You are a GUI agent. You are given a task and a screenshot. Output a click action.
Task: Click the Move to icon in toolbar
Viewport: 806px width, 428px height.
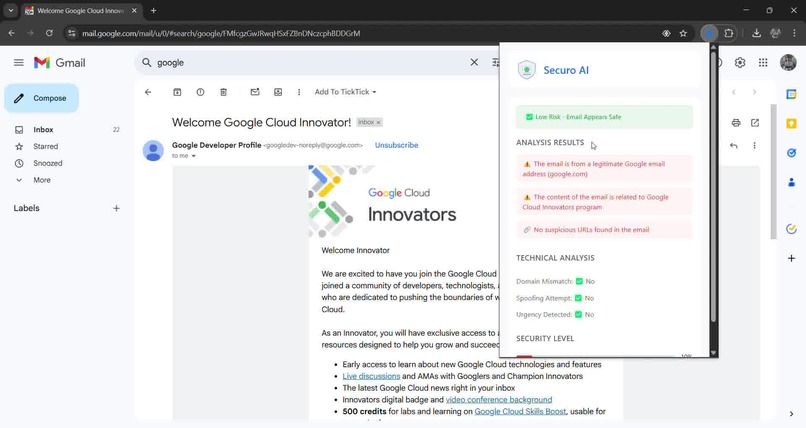coord(278,92)
